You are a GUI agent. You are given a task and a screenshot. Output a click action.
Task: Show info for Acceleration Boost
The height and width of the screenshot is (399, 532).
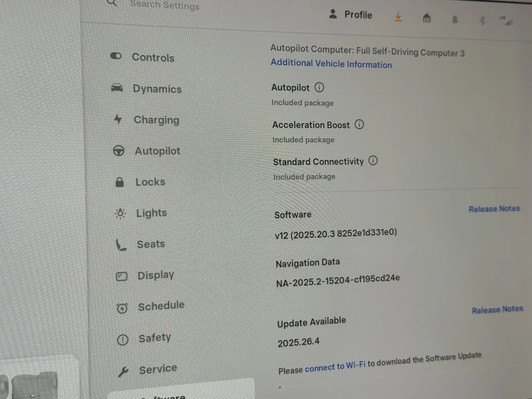pyautogui.click(x=359, y=124)
